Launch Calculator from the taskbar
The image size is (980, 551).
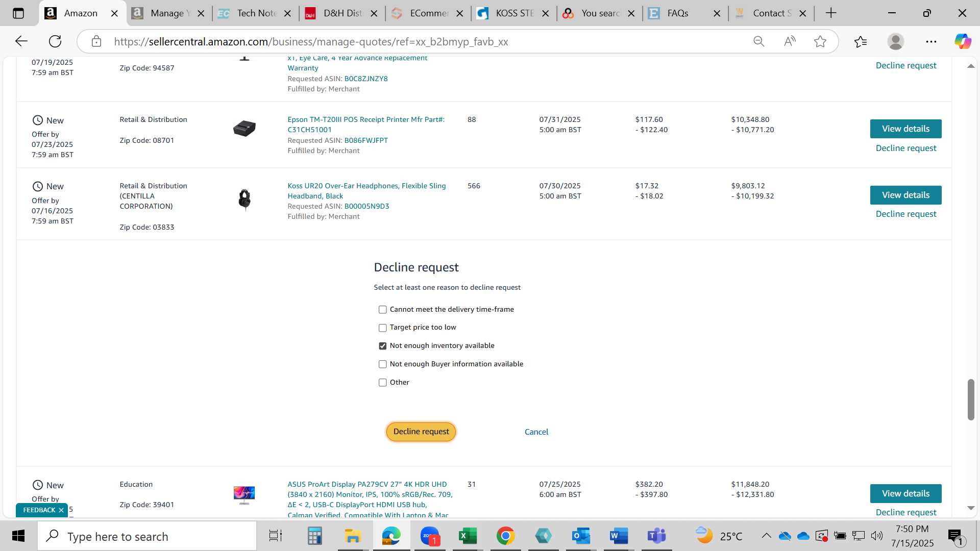[x=314, y=536]
